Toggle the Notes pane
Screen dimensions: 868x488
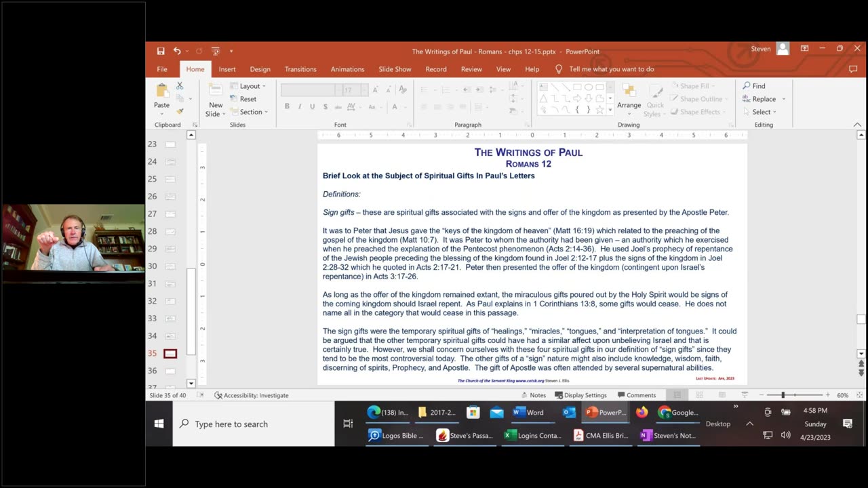(533, 395)
